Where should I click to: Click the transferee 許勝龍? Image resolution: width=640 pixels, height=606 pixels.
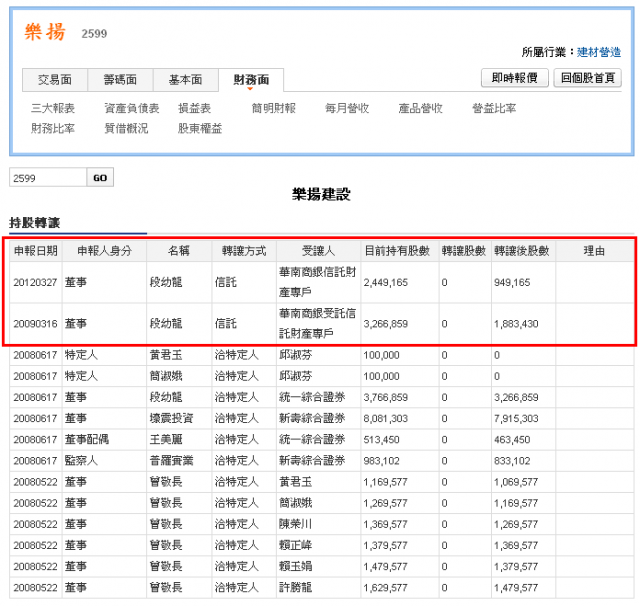pyautogui.click(x=295, y=588)
